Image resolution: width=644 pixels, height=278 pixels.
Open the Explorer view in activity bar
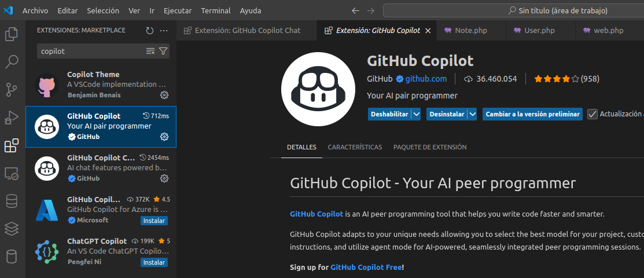[x=12, y=34]
